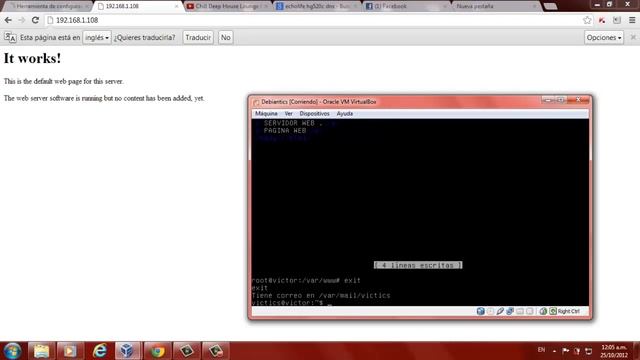Click the SERVIDOR WEB line in the terminal
Image resolution: width=640 pixels, height=360 pixels.
point(293,123)
